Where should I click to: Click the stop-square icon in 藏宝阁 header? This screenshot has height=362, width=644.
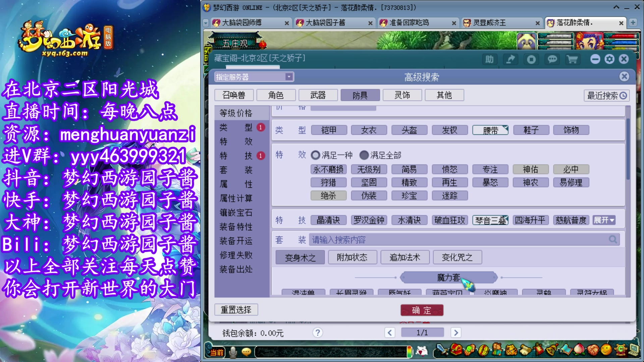click(x=531, y=59)
